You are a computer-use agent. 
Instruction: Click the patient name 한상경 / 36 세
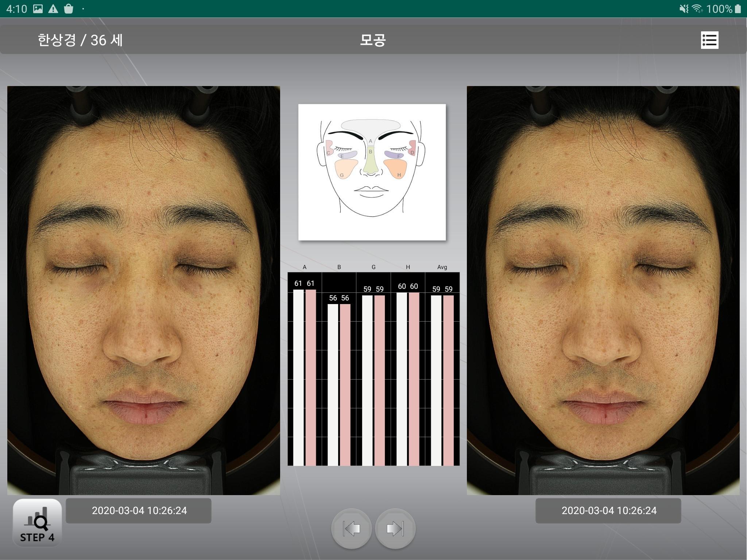80,40
